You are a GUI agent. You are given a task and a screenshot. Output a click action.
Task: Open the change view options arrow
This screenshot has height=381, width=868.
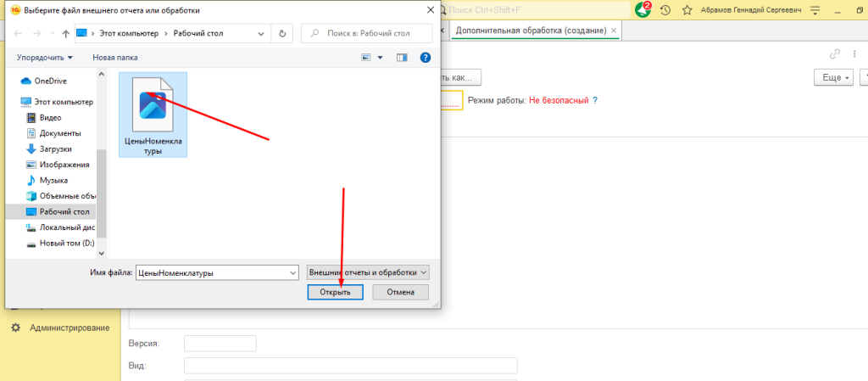pos(381,58)
